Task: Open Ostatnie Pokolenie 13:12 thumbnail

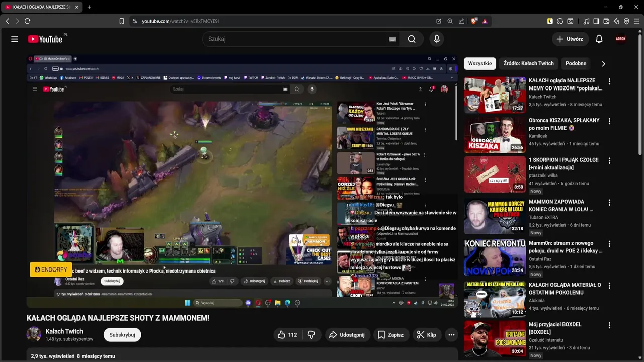Action: tap(495, 300)
